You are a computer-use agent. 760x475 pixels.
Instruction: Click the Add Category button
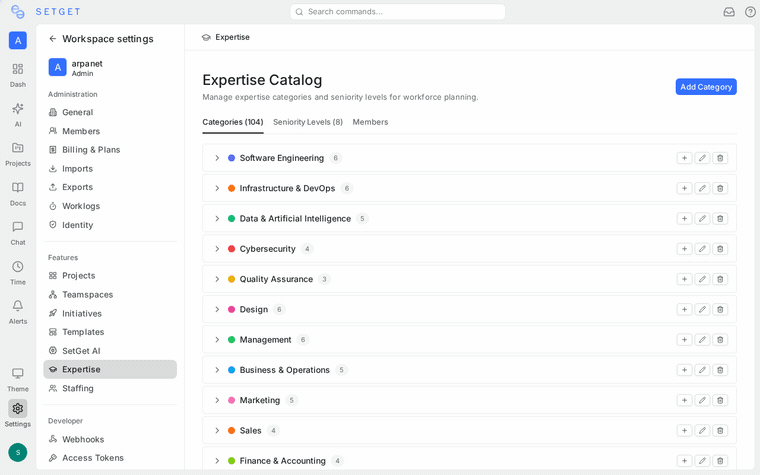706,87
